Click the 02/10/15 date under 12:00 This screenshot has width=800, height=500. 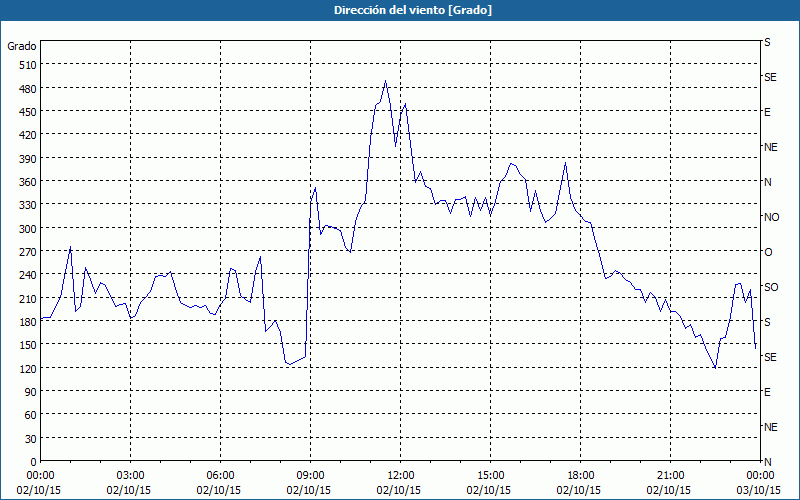pos(398,490)
